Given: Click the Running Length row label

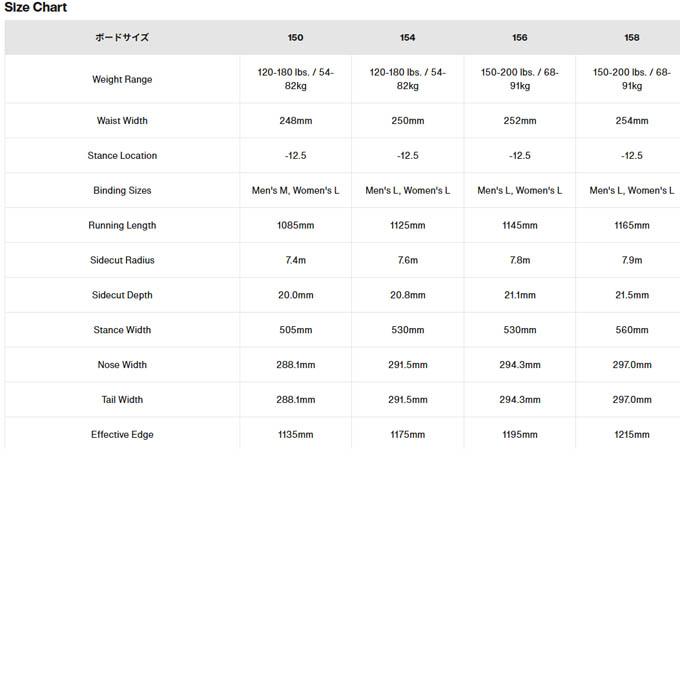Looking at the screenshot, I should tap(122, 226).
